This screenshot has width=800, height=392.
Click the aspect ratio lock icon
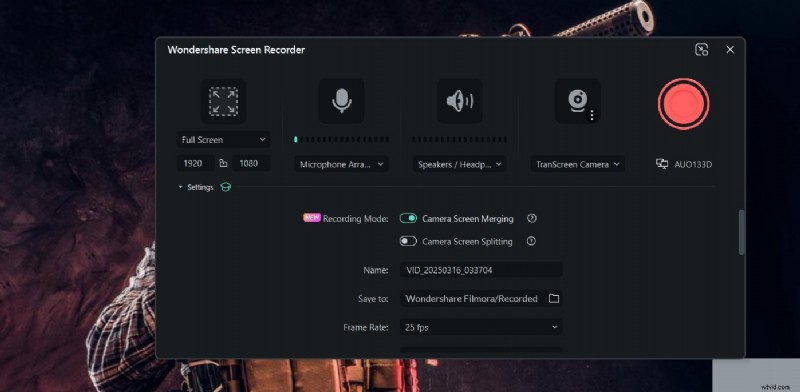[223, 163]
